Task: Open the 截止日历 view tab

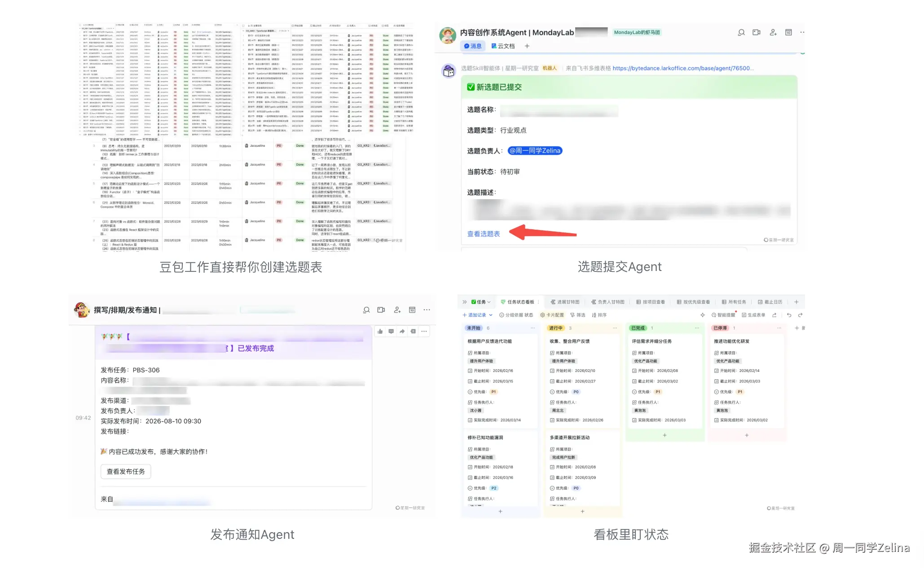Action: [x=770, y=302]
